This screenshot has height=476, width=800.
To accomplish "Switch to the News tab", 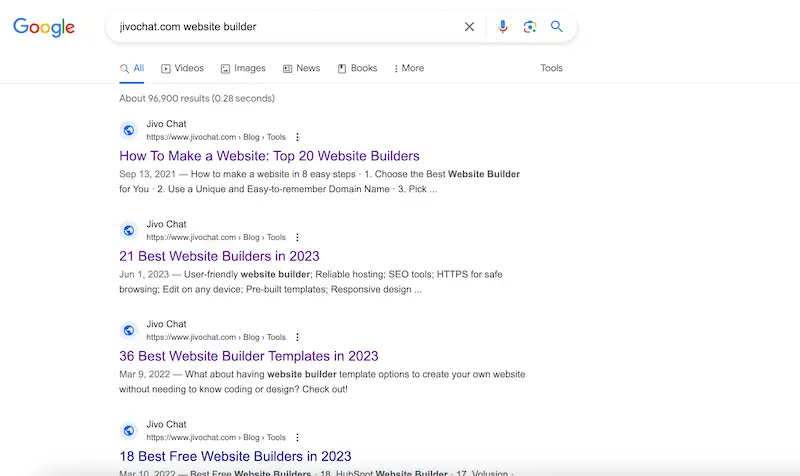I will tap(302, 68).
